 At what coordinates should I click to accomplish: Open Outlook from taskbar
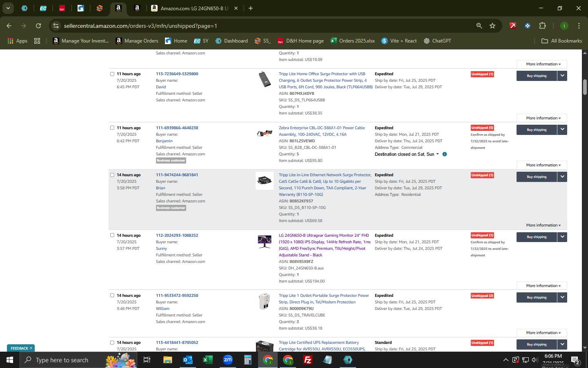pos(188,360)
